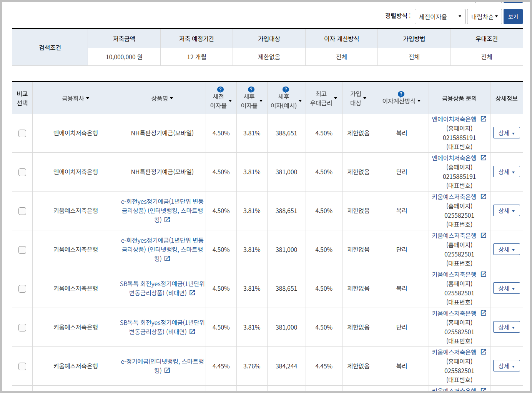Sort by 금융회사 column header
The image size is (532, 393).
click(x=75, y=98)
